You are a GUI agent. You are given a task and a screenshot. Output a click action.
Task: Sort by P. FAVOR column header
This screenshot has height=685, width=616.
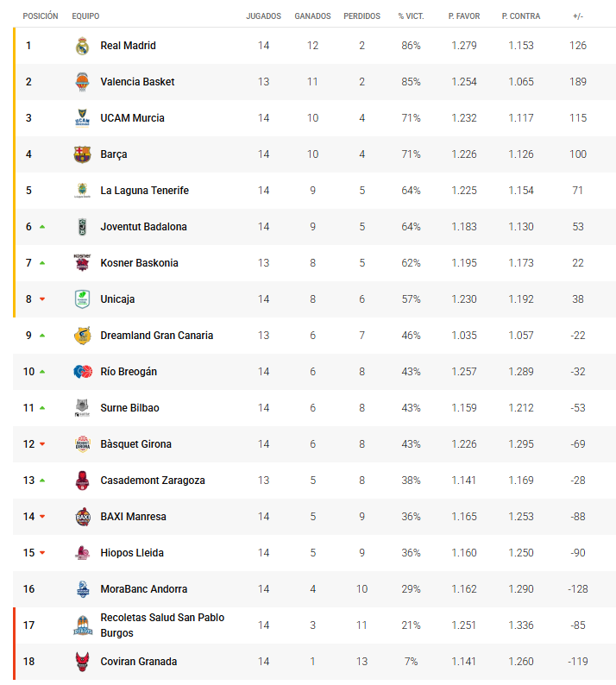click(464, 16)
